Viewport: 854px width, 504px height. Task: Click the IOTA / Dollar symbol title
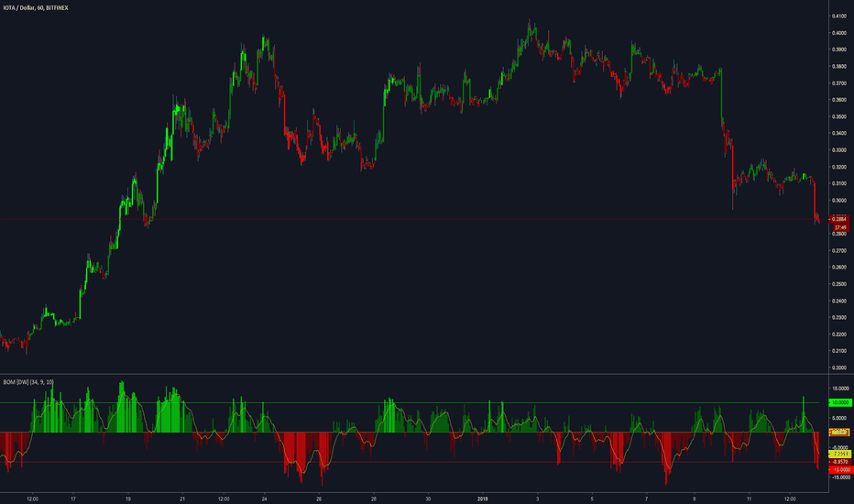pos(36,7)
